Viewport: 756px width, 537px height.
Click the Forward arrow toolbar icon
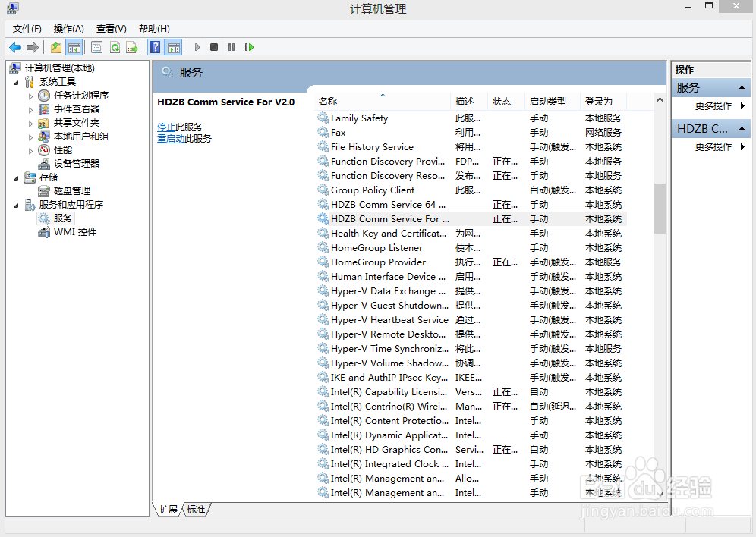[x=33, y=47]
